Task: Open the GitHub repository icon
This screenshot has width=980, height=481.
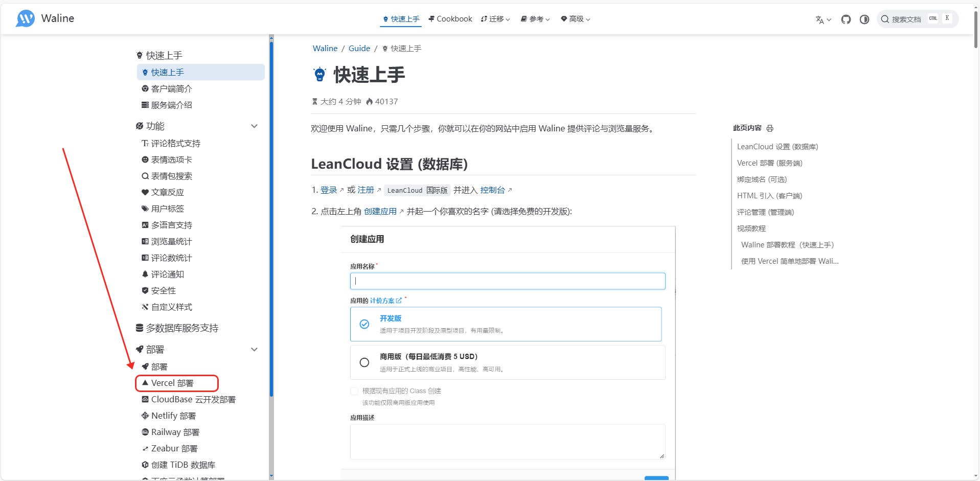Action: pos(846,19)
